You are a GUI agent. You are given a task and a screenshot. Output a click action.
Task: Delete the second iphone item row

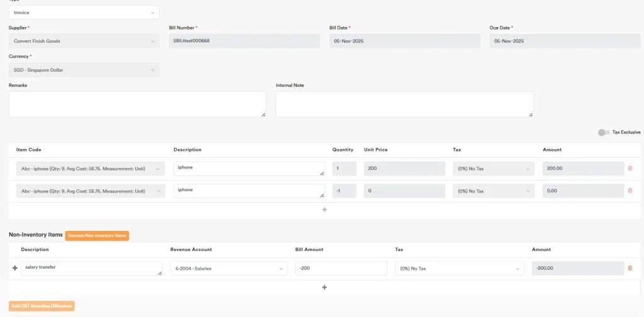point(630,191)
